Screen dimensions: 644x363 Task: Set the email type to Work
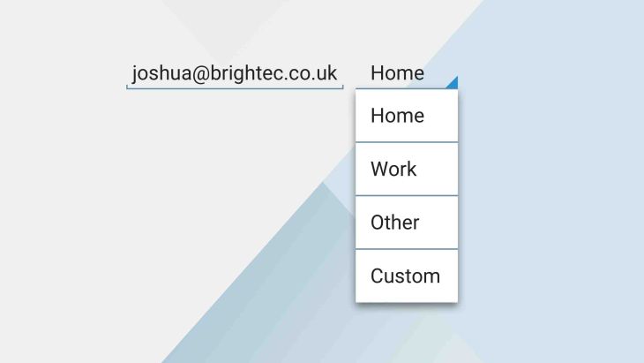point(406,169)
